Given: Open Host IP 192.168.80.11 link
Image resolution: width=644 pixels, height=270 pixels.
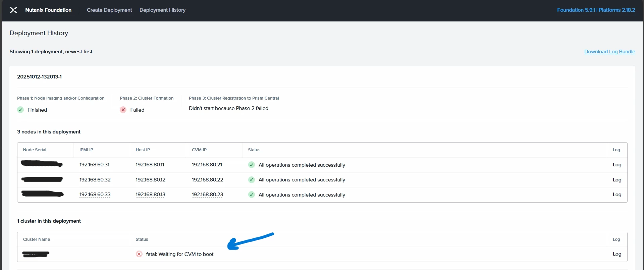Looking at the screenshot, I should (150, 165).
